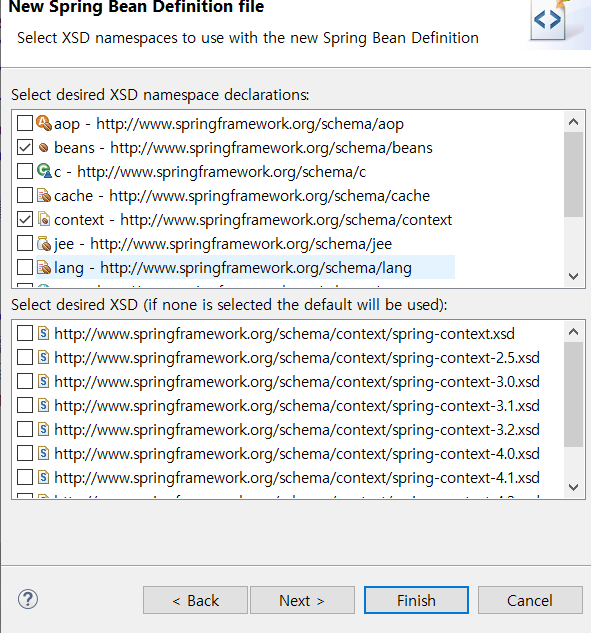Tick the c namespace checkbox
This screenshot has width=591, height=633.
[25, 171]
